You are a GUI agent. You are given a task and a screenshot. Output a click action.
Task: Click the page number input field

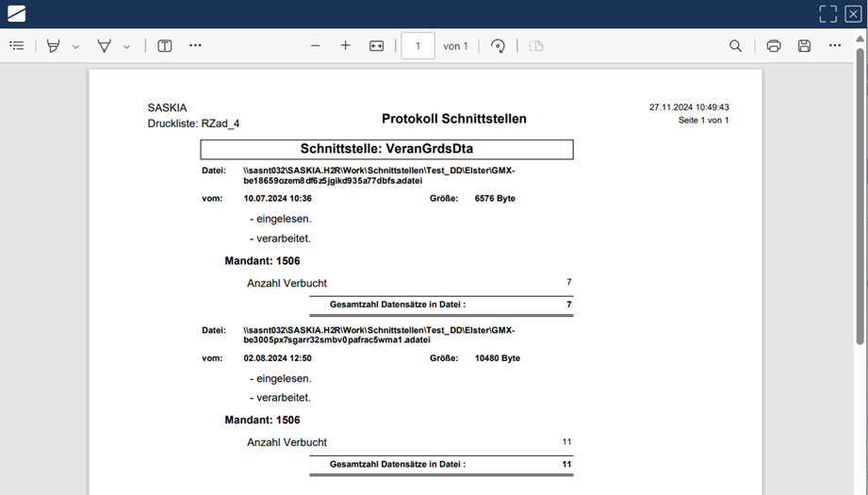[x=418, y=45]
